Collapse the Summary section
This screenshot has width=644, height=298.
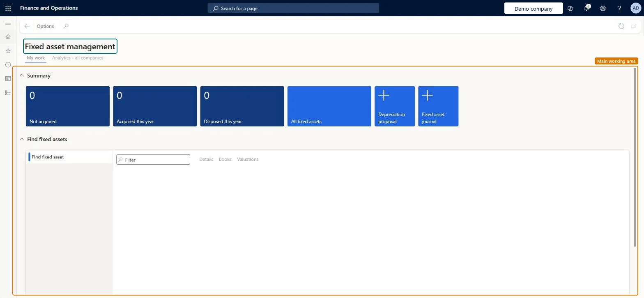coord(22,76)
